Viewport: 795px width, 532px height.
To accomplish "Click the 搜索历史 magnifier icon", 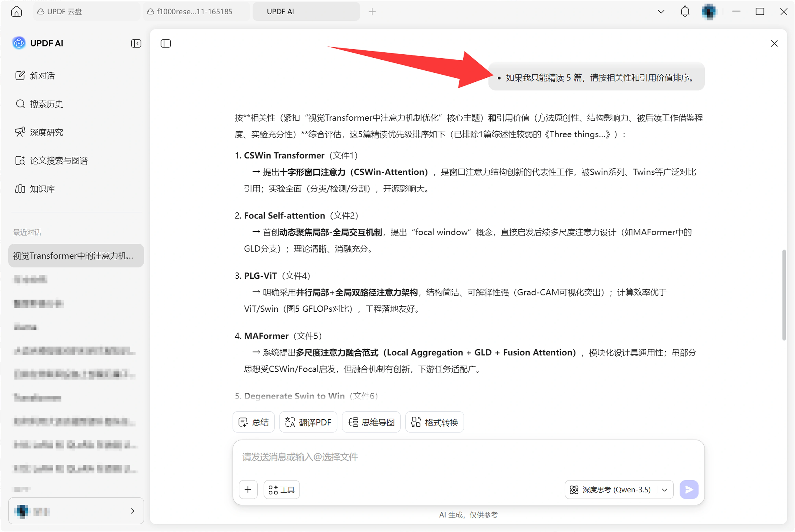I will click(x=20, y=104).
